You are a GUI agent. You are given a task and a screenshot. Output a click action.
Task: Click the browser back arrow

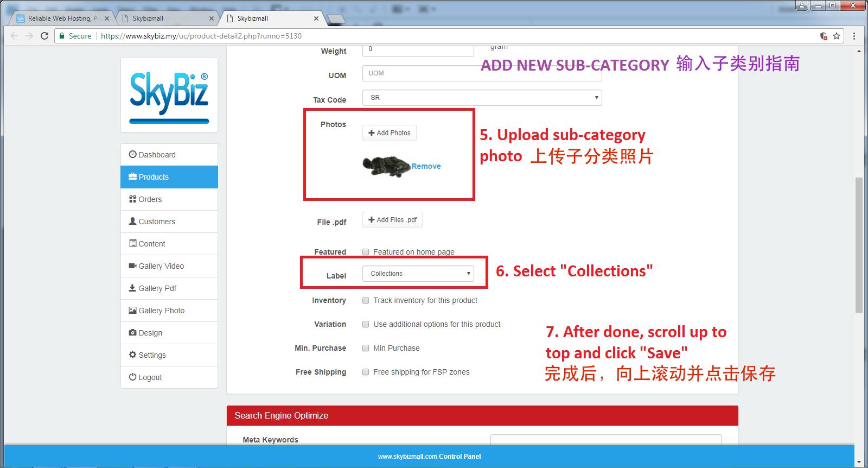[x=14, y=36]
